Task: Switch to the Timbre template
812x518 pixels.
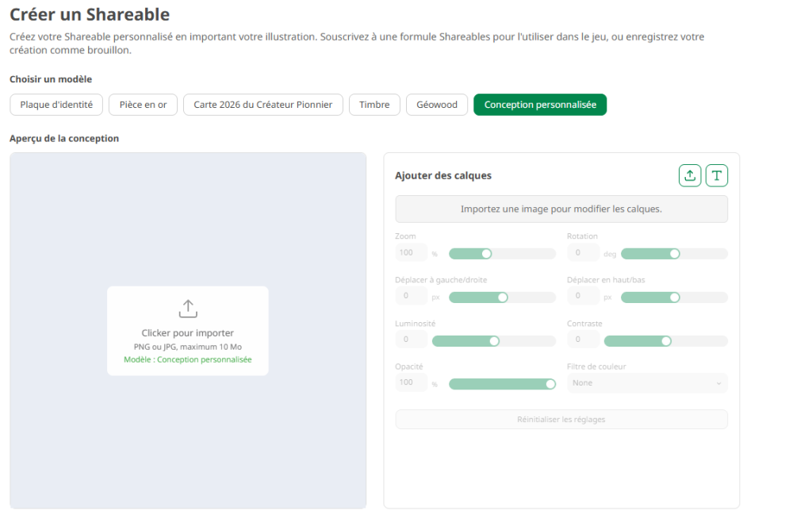Action: (x=374, y=105)
